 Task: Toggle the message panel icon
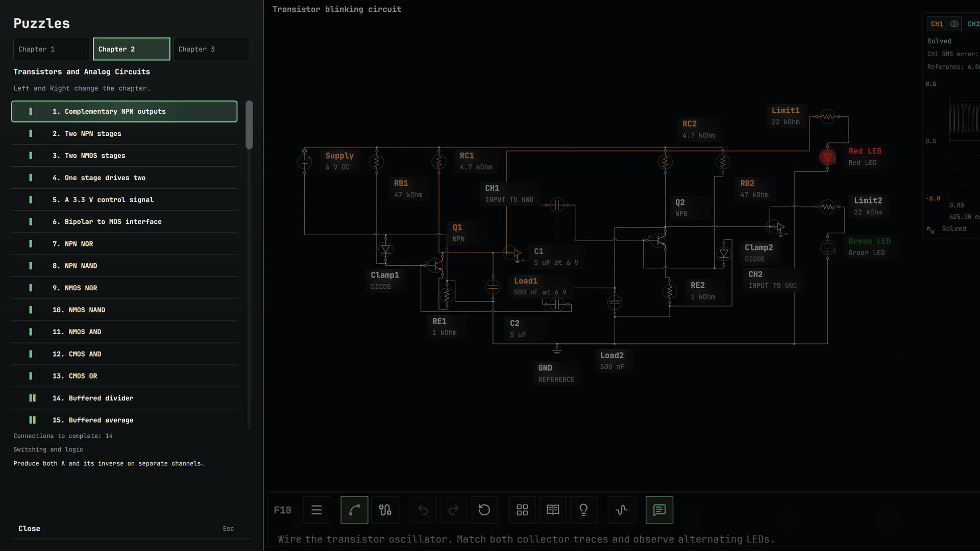click(659, 510)
